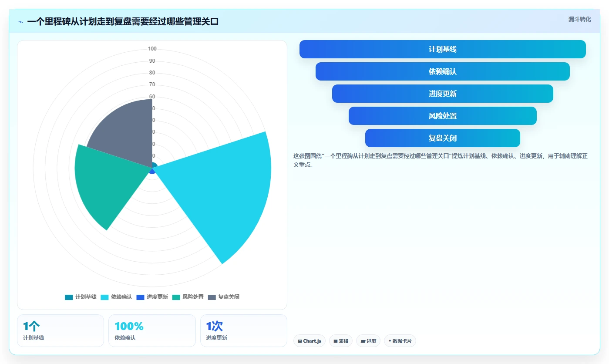Select the 计划基线 funnel bar
This screenshot has width=609, height=364.
tap(442, 49)
